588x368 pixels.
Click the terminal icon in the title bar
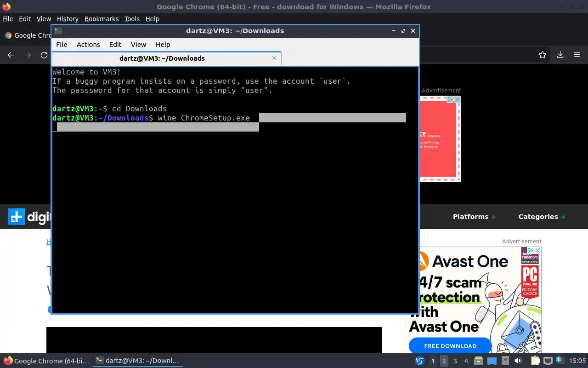click(x=57, y=31)
